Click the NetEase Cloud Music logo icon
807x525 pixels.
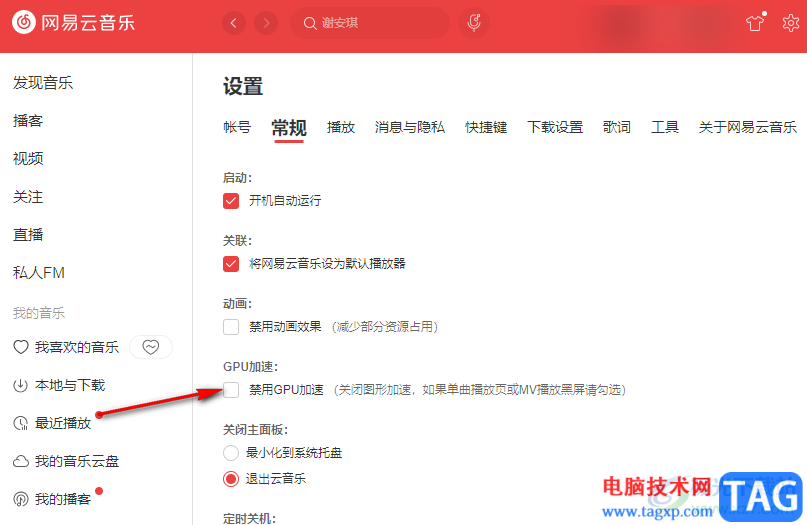click(x=24, y=23)
